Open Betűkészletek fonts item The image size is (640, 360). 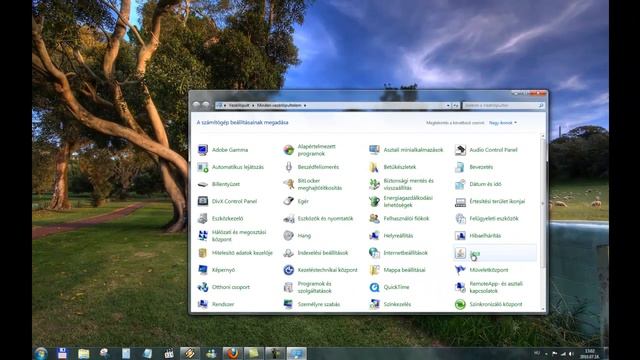[x=392, y=167]
